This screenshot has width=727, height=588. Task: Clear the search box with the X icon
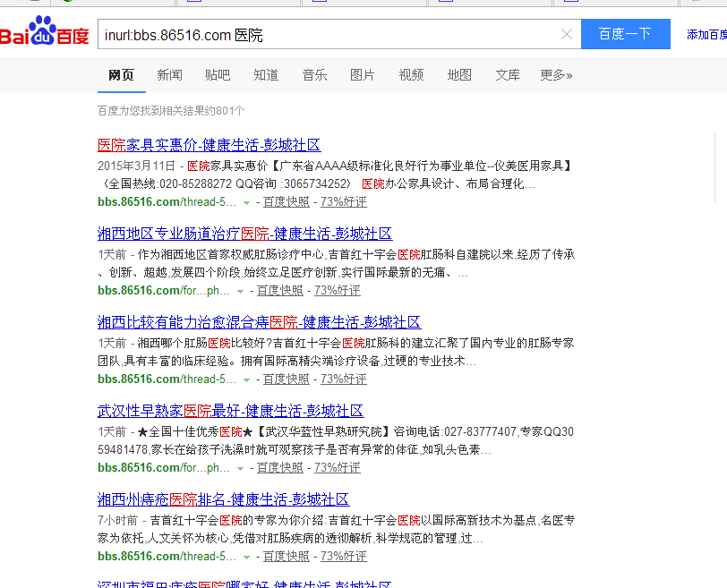(566, 35)
